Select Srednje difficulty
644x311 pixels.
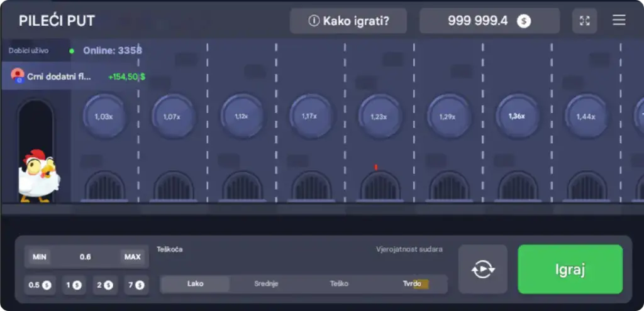(x=266, y=284)
